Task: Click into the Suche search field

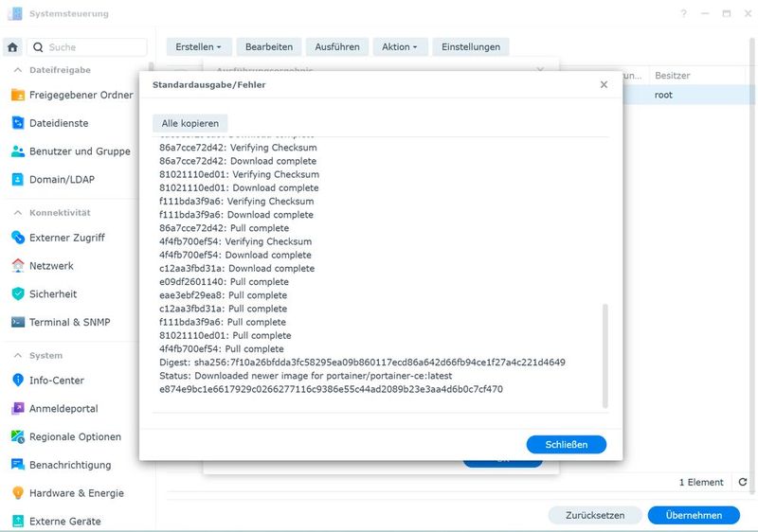Action: coord(87,47)
